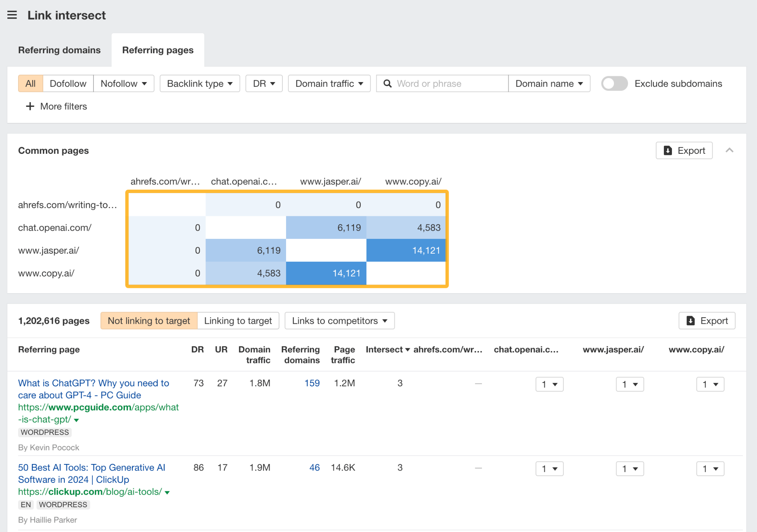
Task: Select the Dofollow filter option
Action: coord(68,84)
